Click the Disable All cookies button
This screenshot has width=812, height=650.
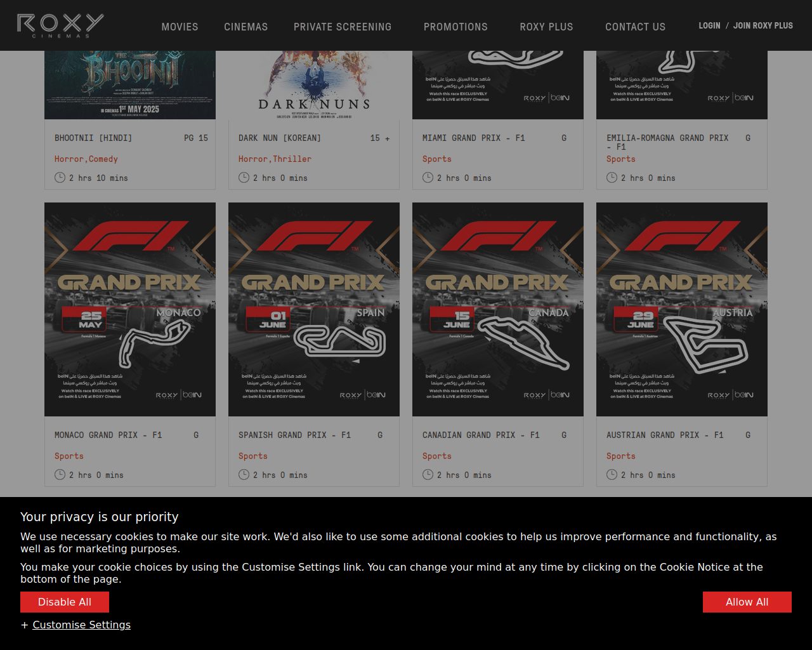[x=65, y=602]
